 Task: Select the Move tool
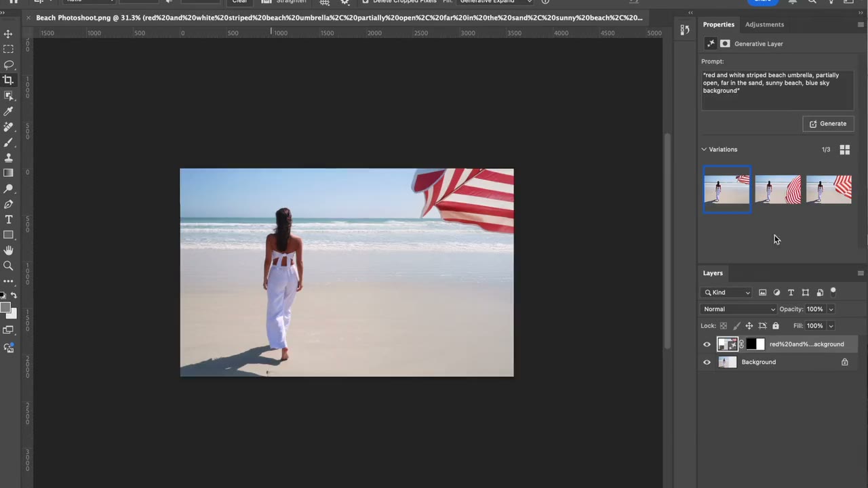(x=8, y=34)
